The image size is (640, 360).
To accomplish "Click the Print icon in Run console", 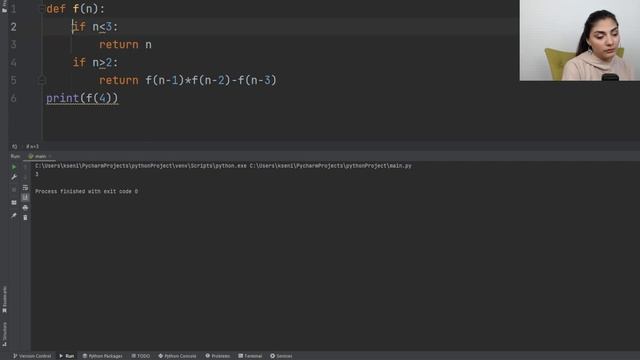I will coord(25,207).
